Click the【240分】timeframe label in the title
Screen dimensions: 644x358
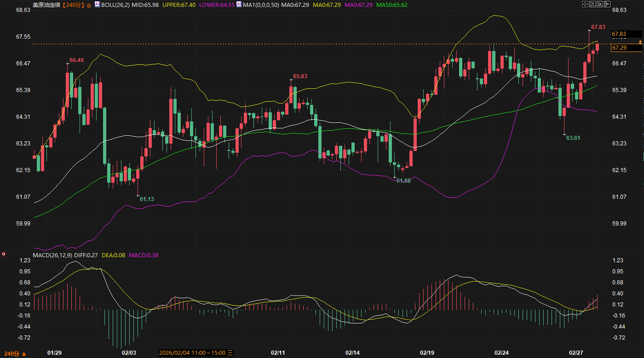(x=74, y=5)
